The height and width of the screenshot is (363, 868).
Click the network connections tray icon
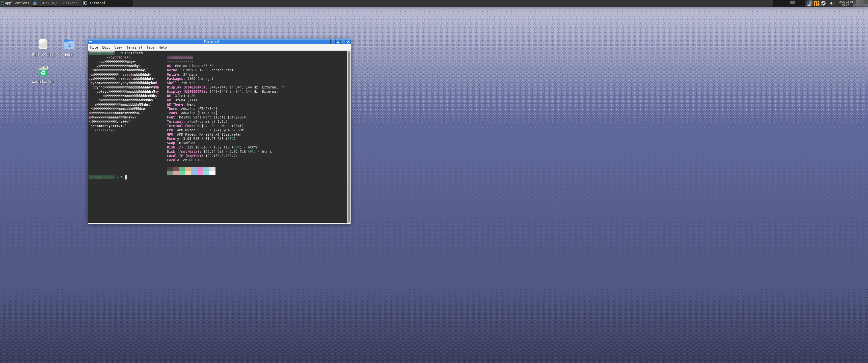[x=810, y=3]
